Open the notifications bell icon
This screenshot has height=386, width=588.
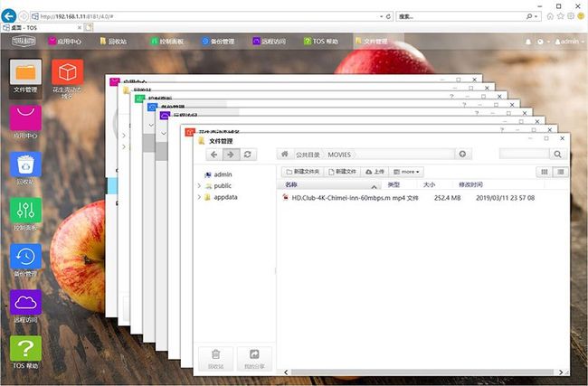click(x=528, y=42)
